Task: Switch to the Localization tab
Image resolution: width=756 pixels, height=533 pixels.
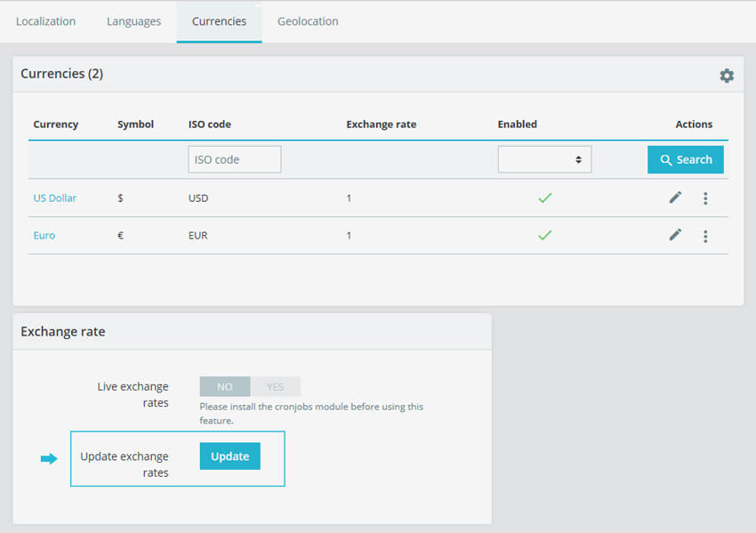Action: [x=45, y=20]
